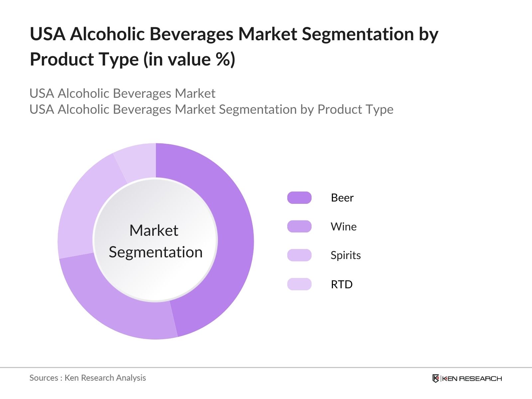
Task: Click the Wine legend color swatch
Action: [x=299, y=226]
